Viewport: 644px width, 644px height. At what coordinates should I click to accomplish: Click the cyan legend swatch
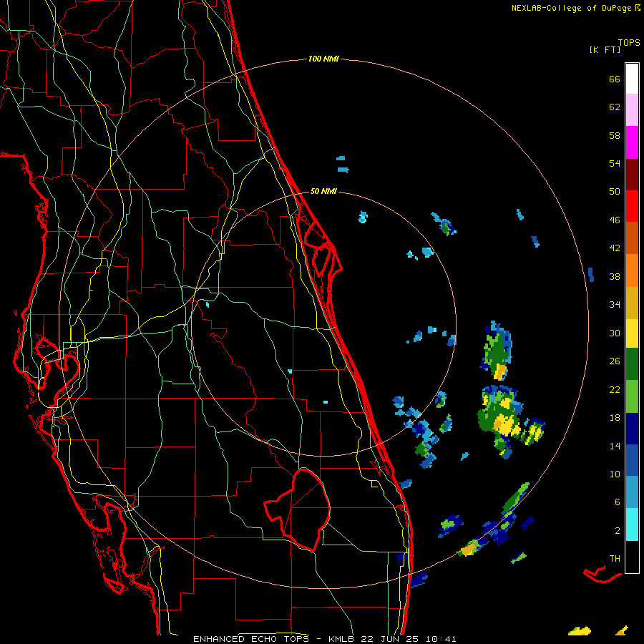point(632,525)
